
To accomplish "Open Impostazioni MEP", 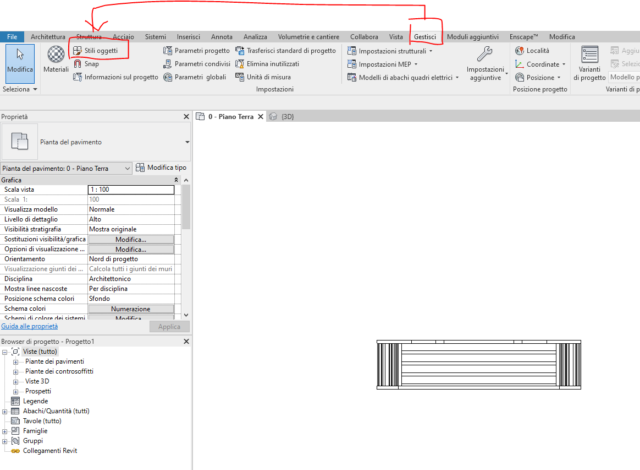I will pyautogui.click(x=382, y=64).
